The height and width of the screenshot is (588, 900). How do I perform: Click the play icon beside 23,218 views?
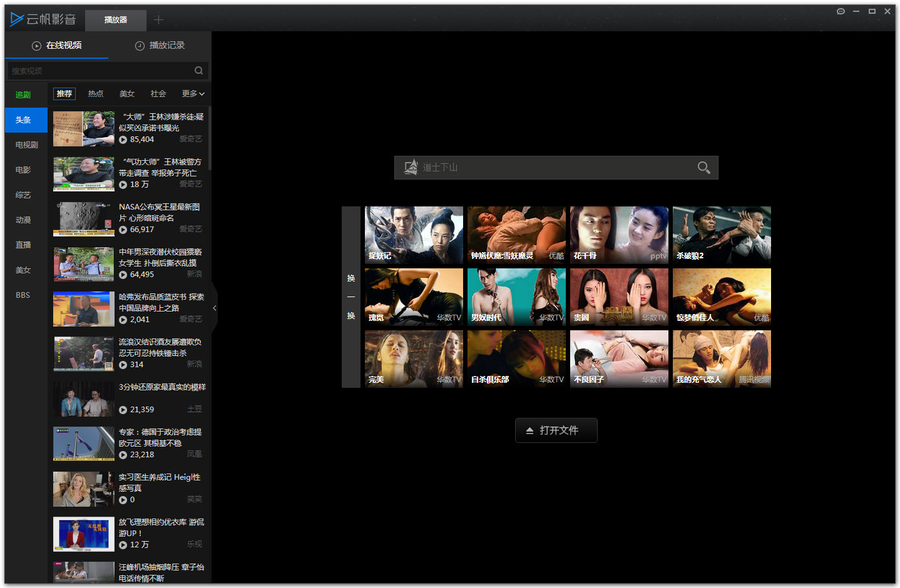click(x=123, y=455)
